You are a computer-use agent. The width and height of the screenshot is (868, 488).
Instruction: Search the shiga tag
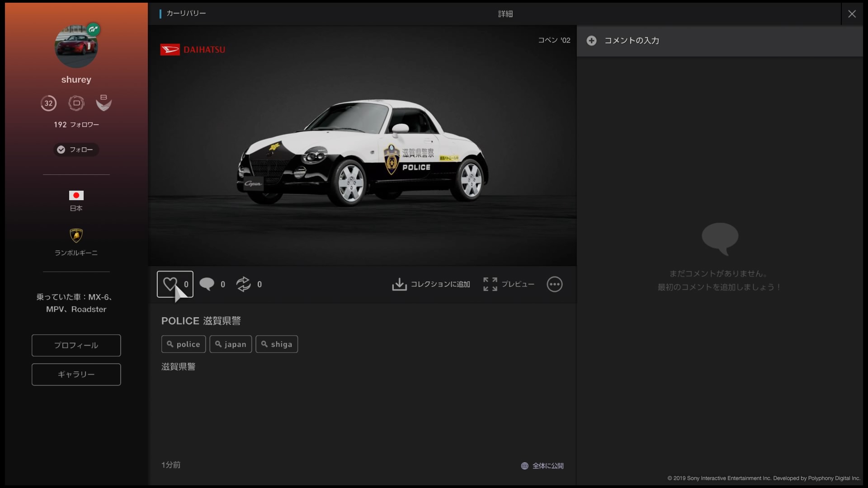coord(277,344)
